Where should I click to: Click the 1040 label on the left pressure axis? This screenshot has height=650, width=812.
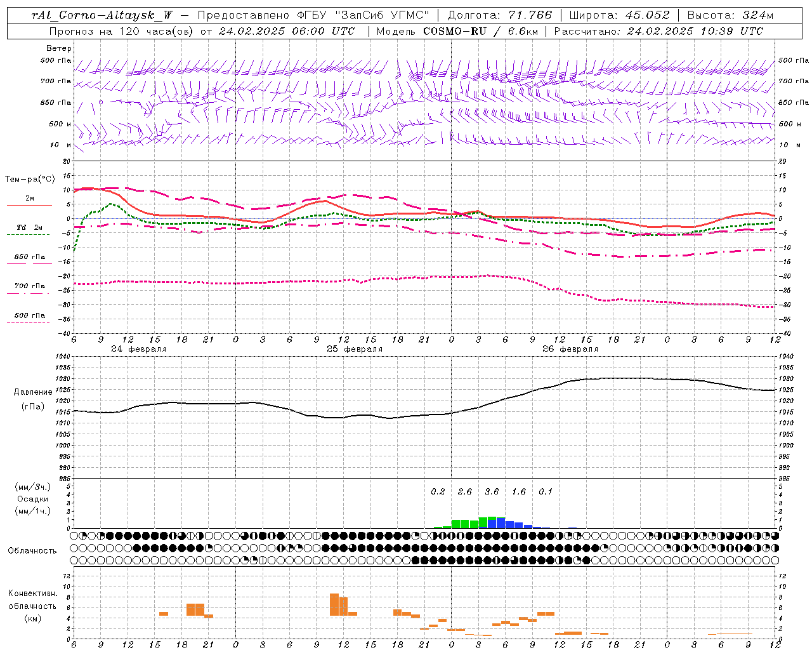63,357
